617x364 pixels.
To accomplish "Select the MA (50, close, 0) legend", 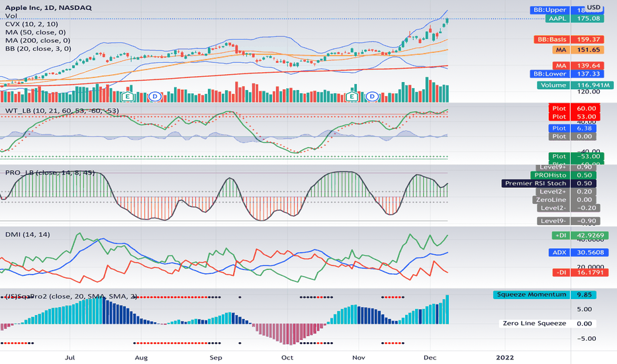I will [x=35, y=32].
